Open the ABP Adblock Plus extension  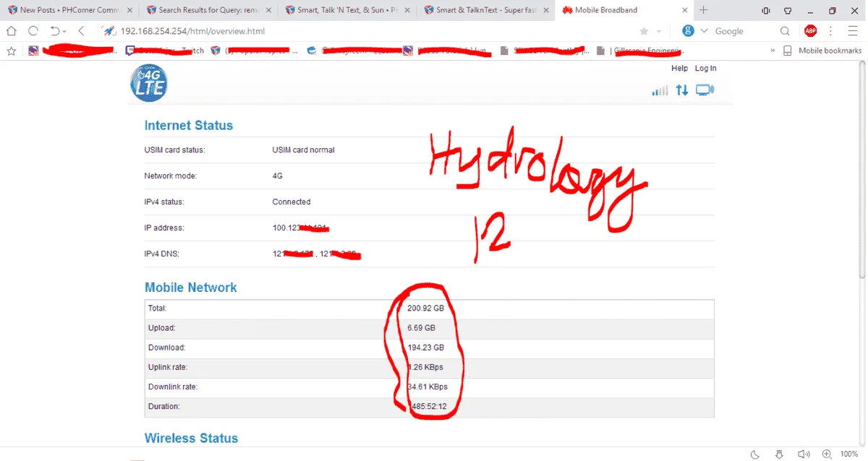point(811,31)
